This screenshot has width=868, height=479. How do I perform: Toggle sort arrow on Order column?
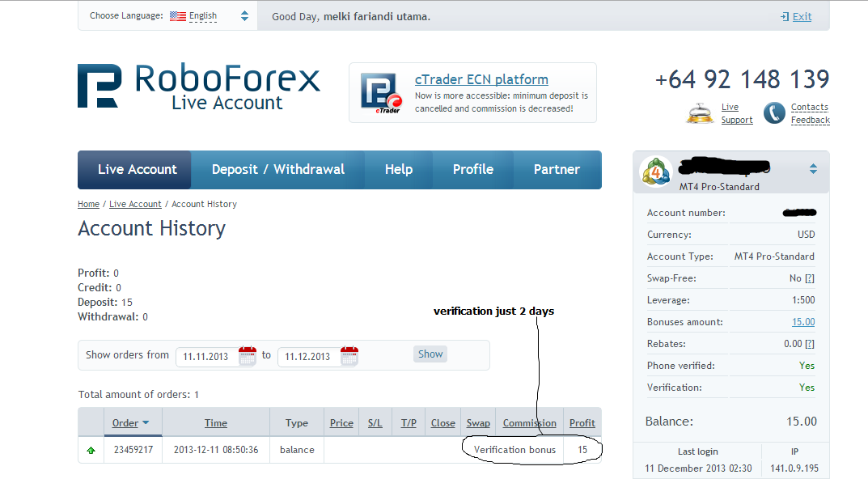click(146, 422)
